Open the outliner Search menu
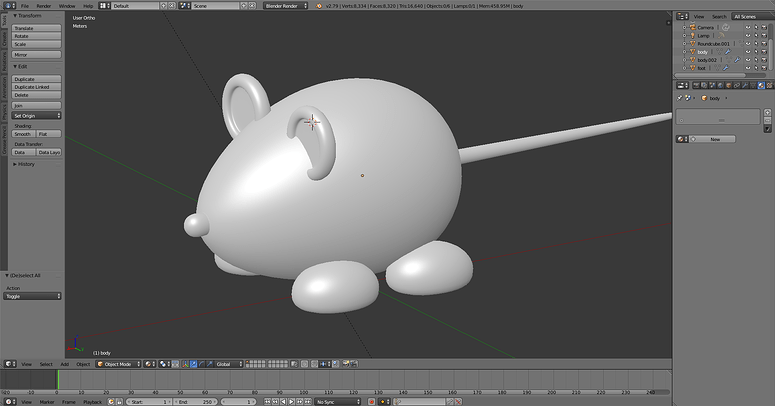 point(719,16)
